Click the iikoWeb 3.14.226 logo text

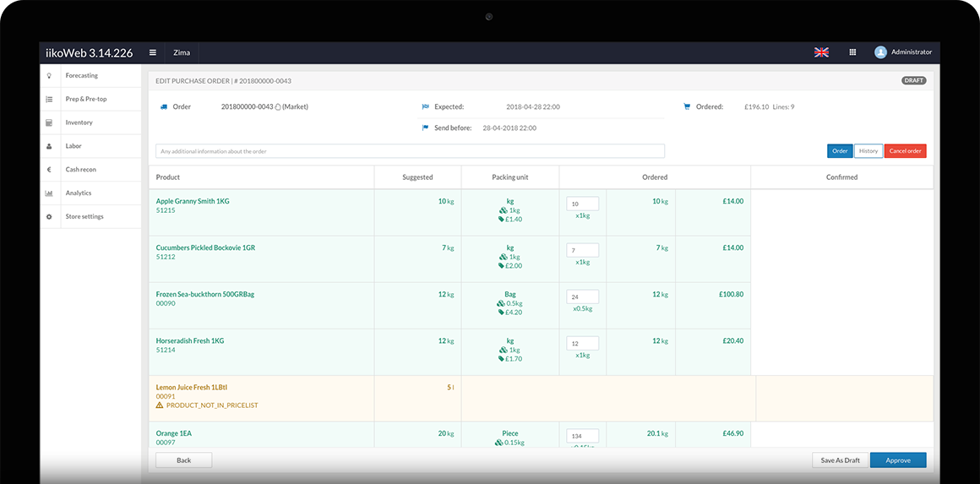pyautogui.click(x=90, y=53)
